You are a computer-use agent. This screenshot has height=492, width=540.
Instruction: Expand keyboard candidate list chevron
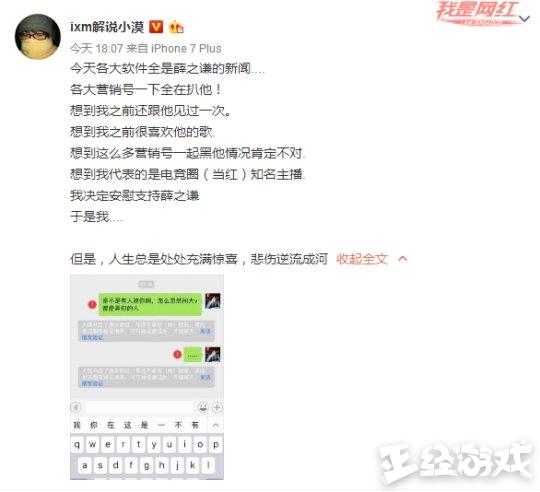coord(216,425)
